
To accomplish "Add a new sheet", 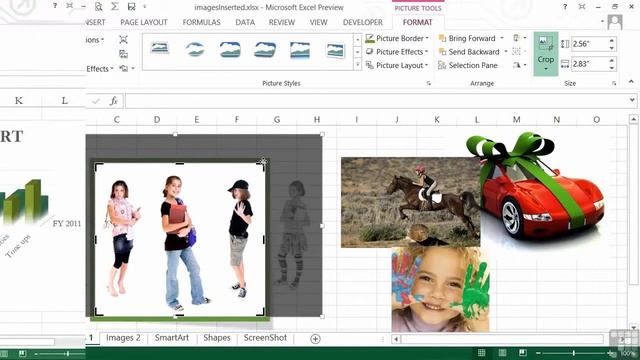I will [315, 339].
